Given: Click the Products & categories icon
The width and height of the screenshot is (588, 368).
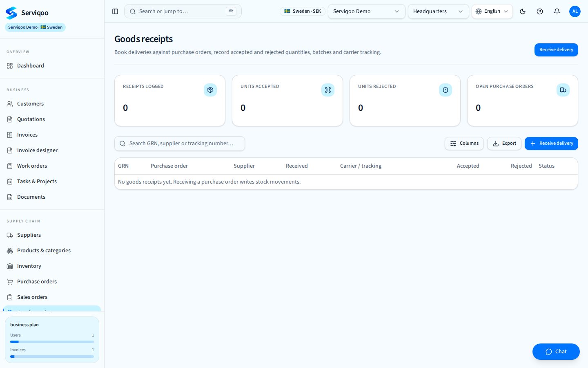Looking at the screenshot, I should (10, 251).
